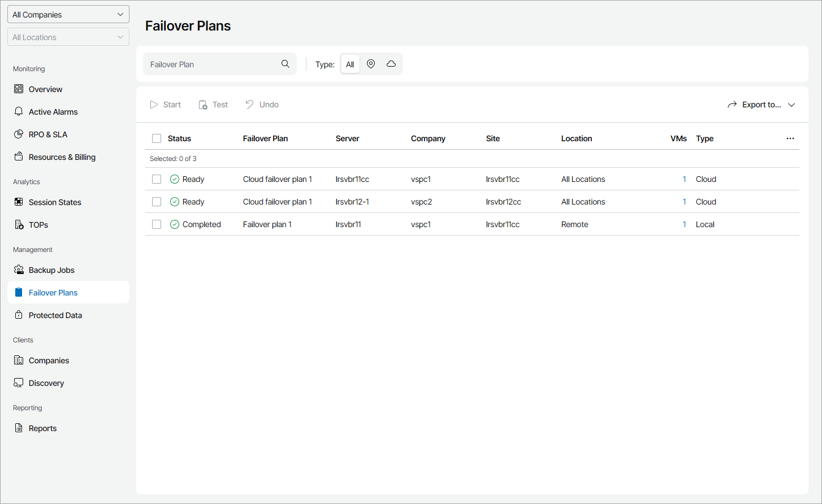The image size is (822, 504).
Task: Navigate to Protected Data
Action: pyautogui.click(x=55, y=315)
